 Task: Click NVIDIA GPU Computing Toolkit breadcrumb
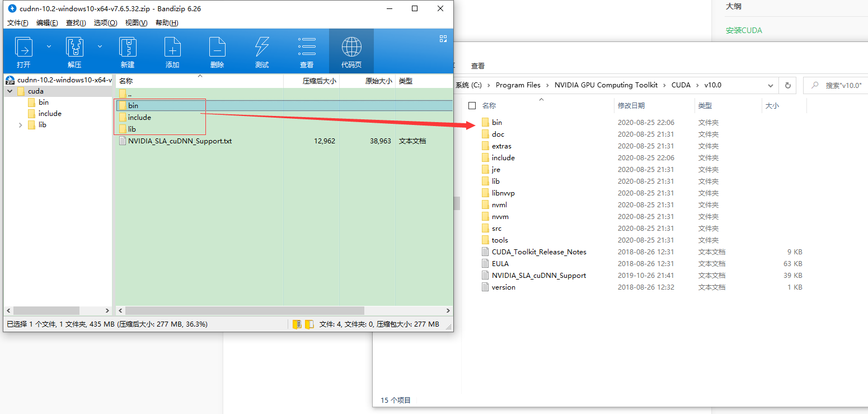tap(606, 85)
